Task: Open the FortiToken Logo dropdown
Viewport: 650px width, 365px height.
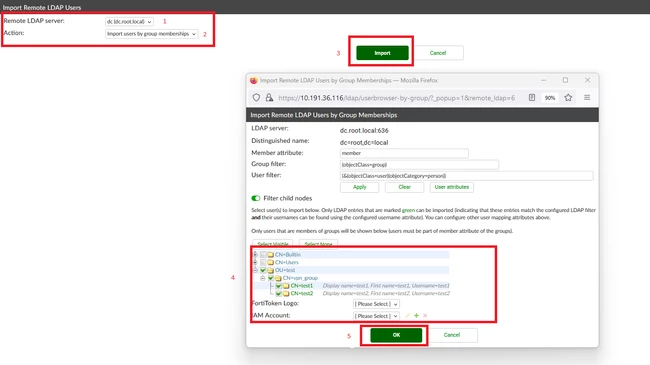Action: 376,304
